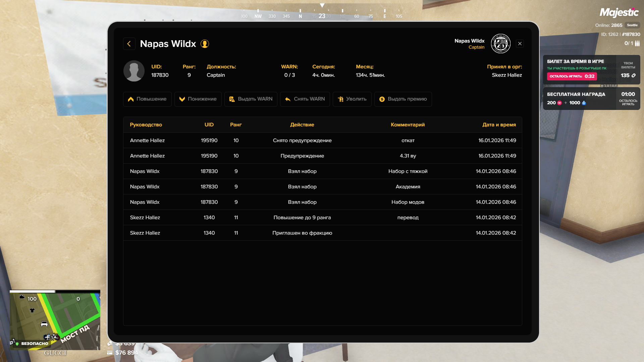The height and width of the screenshot is (362, 644).
Task: Click the Руководство column header
Action: click(146, 125)
